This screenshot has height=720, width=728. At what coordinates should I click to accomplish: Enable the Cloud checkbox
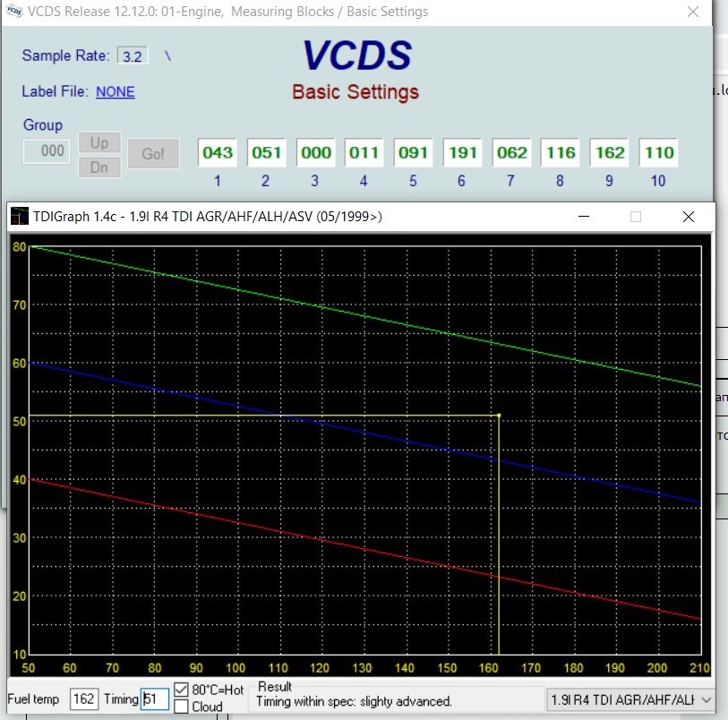(182, 707)
